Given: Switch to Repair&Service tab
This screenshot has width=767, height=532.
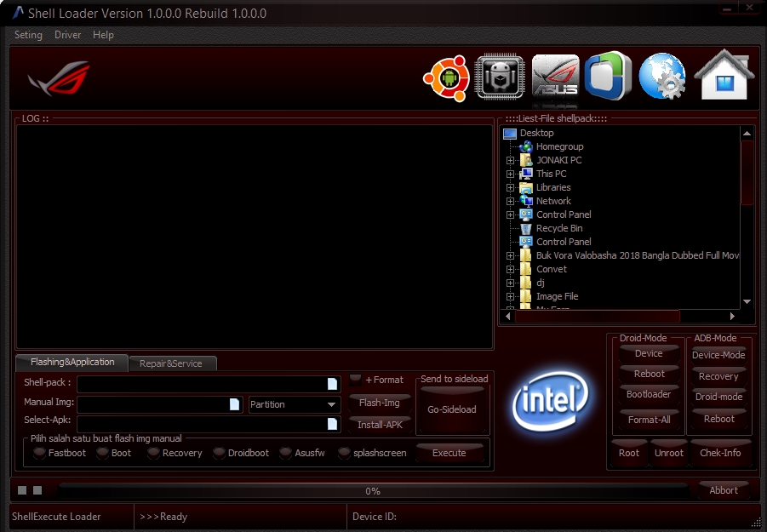Looking at the screenshot, I should pos(171,363).
